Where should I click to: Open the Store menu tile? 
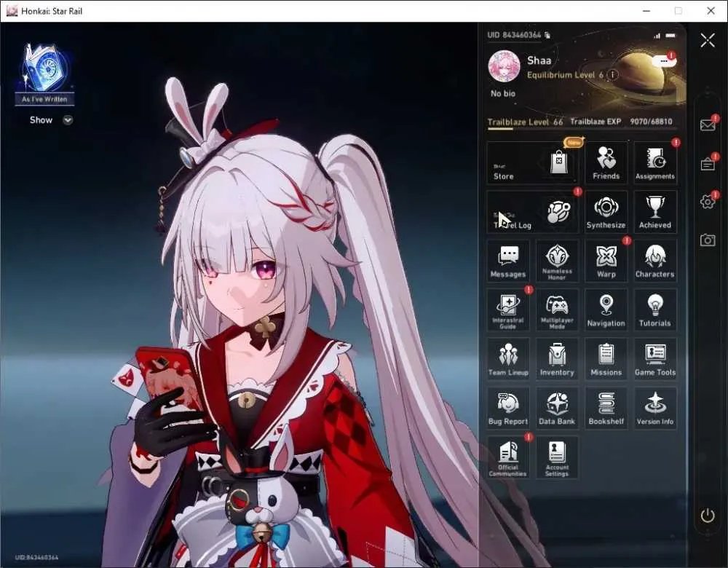[x=533, y=162]
